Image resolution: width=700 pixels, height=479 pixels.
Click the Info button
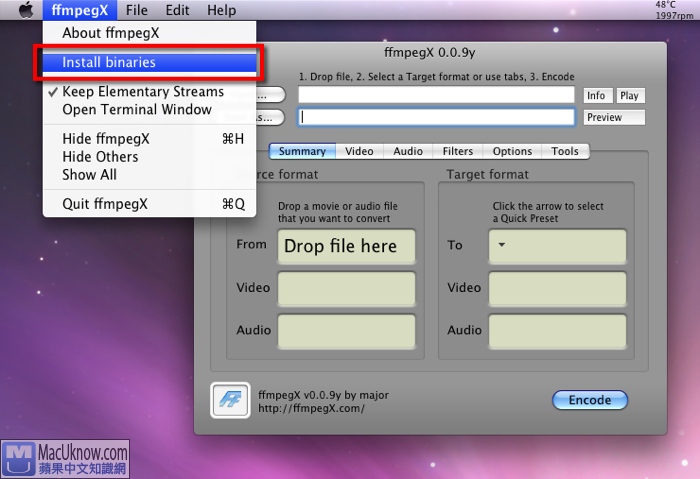598,96
